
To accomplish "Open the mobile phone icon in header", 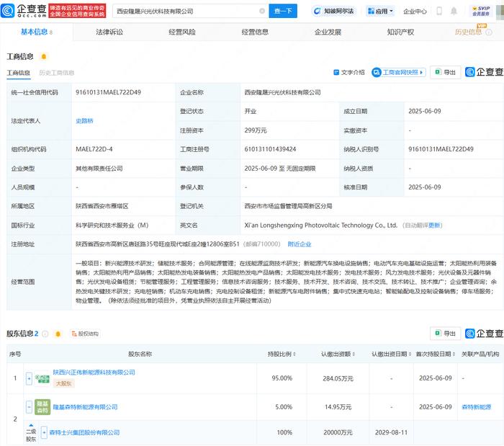I will coord(439,11).
